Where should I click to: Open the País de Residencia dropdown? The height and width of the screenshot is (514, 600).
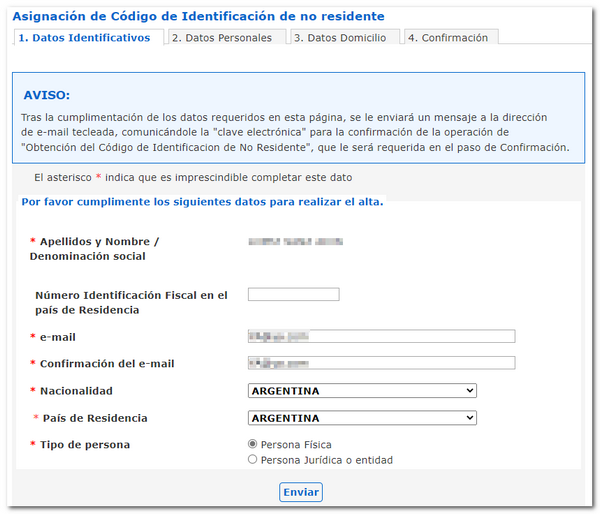pyautogui.click(x=361, y=418)
